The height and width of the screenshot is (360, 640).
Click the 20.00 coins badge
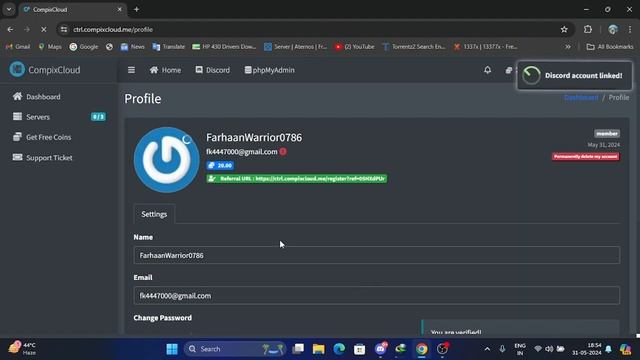220,165
